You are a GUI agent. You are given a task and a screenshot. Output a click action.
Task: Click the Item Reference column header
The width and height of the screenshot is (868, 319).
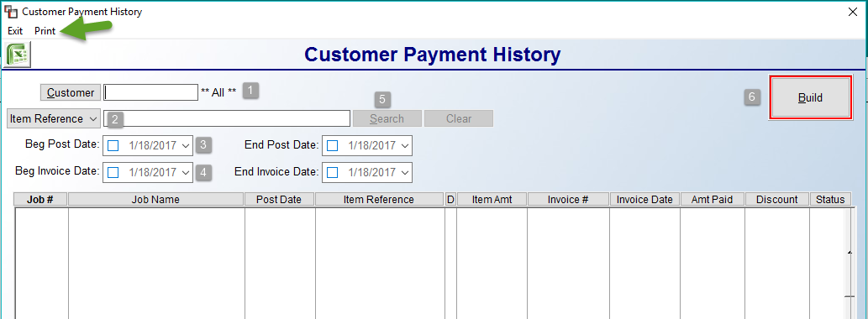[379, 200]
